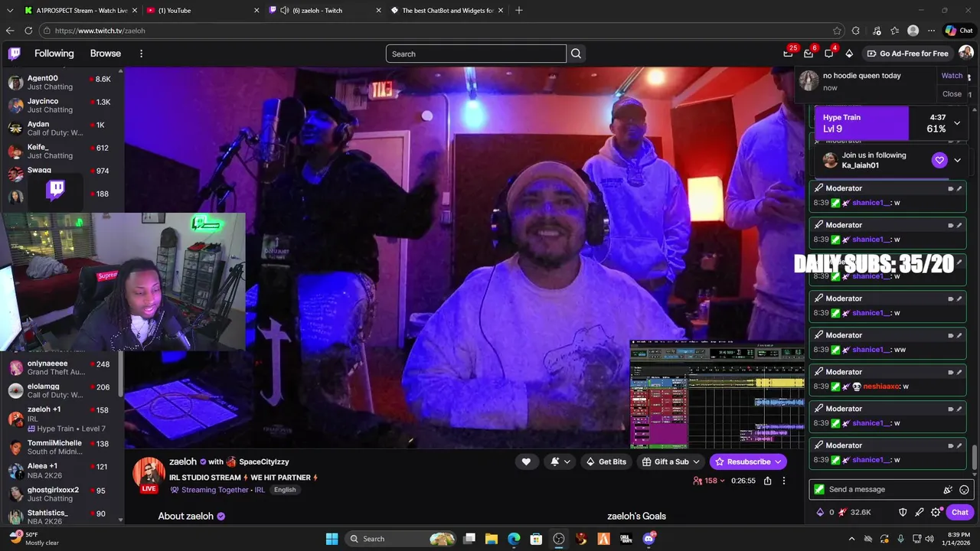Screen dimensions: 980x551
Task: Click Go Ad-Free for Free
Action: click(907, 54)
